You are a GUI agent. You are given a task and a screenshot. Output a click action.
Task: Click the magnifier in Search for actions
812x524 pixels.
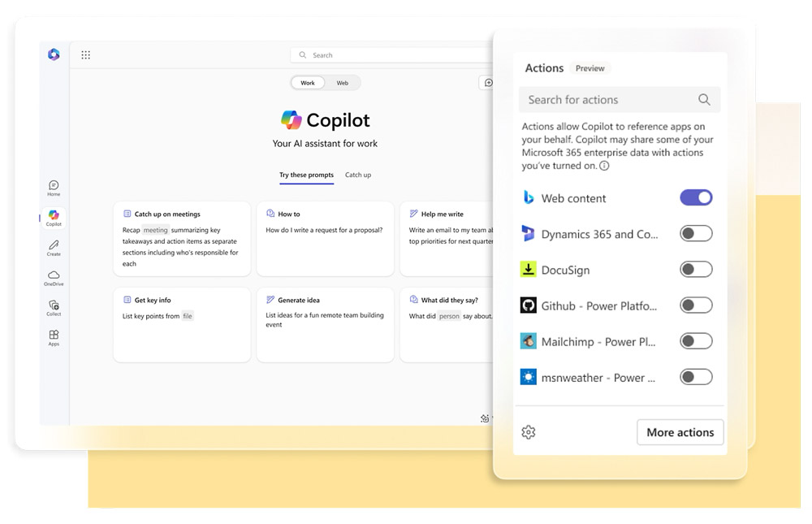coord(704,99)
